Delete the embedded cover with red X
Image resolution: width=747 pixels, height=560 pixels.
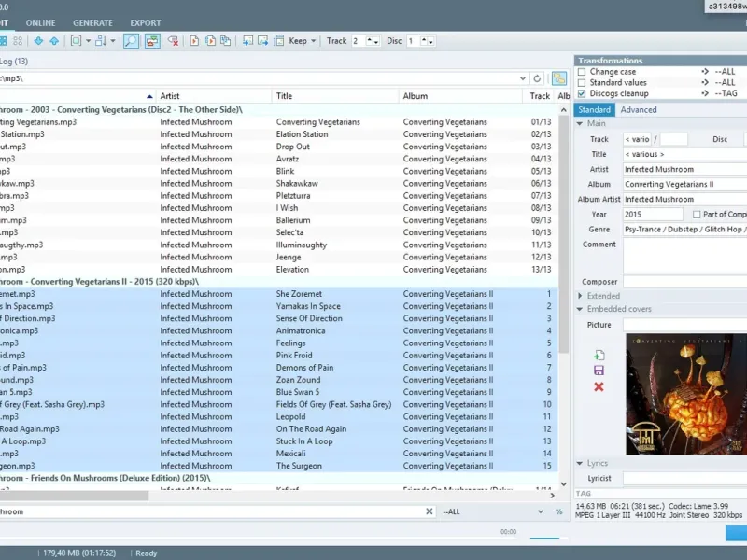click(x=599, y=386)
